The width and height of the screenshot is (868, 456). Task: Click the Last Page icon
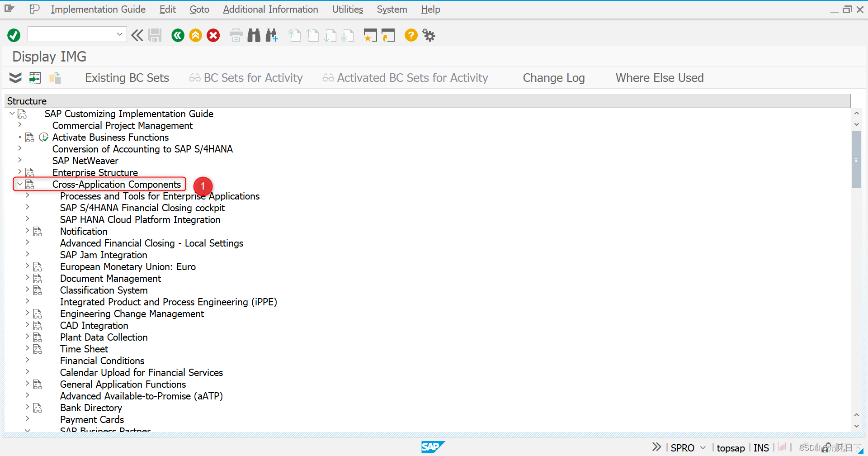[x=348, y=35]
